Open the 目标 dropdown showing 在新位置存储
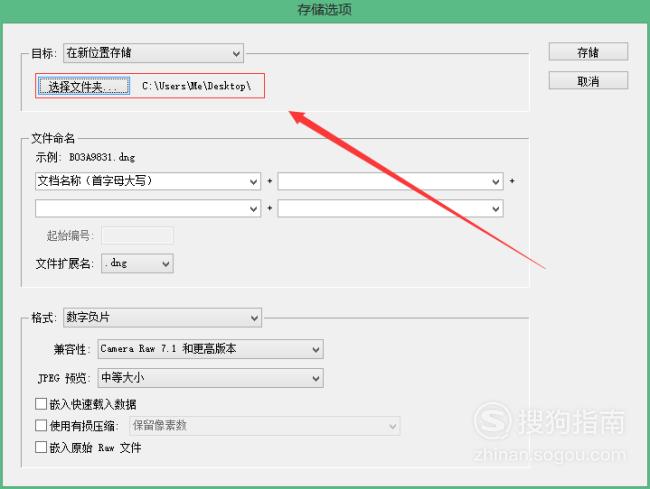This screenshot has width=650, height=489. tap(153, 53)
